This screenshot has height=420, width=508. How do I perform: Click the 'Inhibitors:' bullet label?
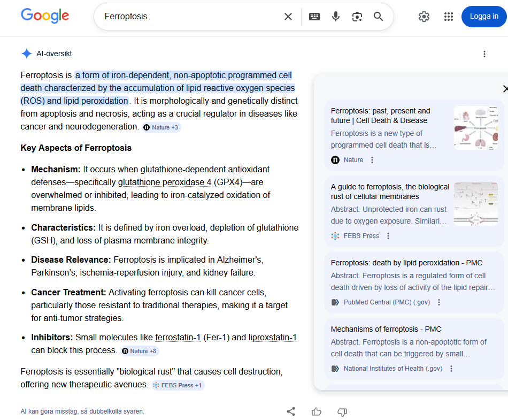point(52,338)
